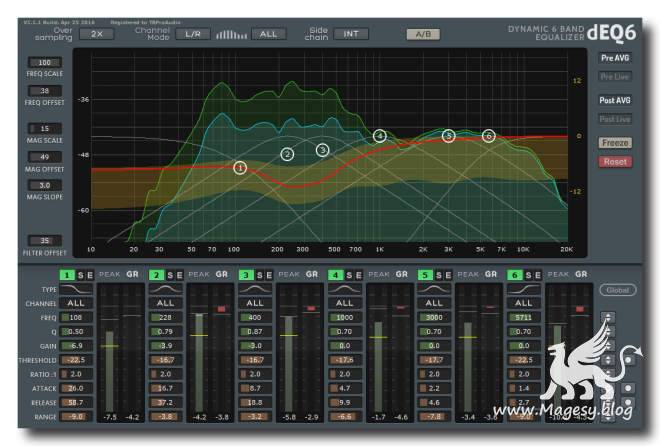Click the Filter Offset value 35
Viewport: 660px width, 446px height.
[45, 241]
